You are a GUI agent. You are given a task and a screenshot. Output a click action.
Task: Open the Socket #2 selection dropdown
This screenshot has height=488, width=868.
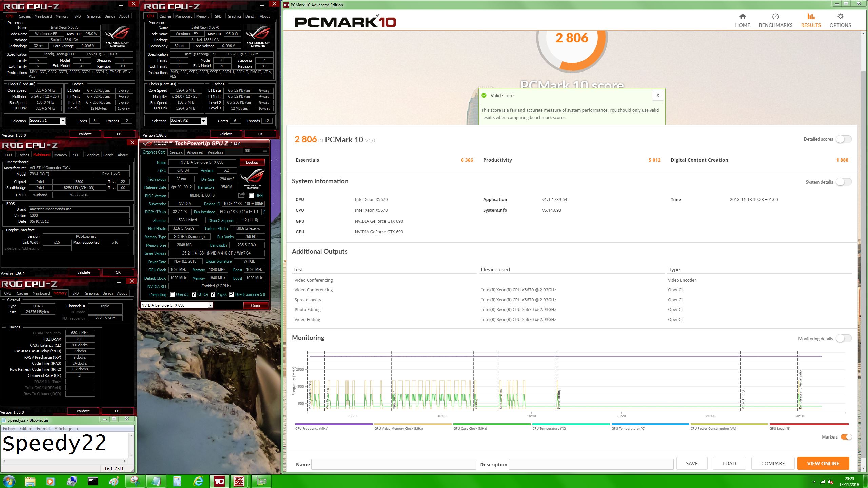click(x=203, y=121)
